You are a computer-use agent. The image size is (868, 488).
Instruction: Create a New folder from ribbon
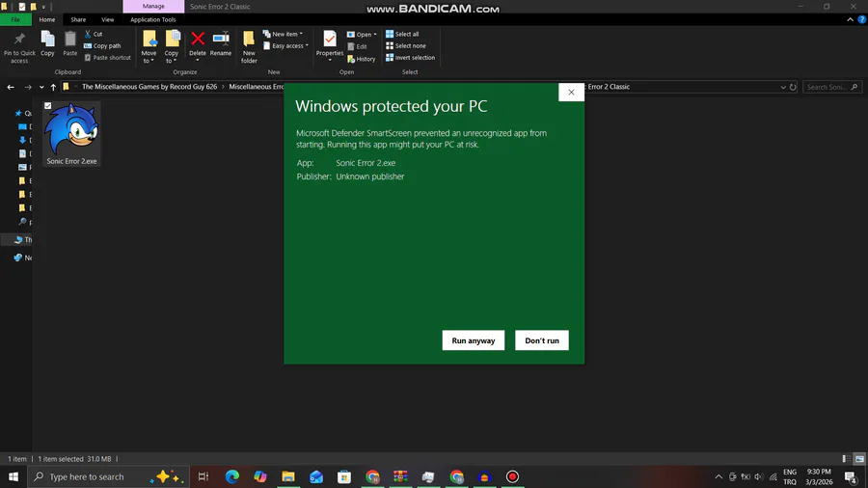pyautogui.click(x=249, y=47)
